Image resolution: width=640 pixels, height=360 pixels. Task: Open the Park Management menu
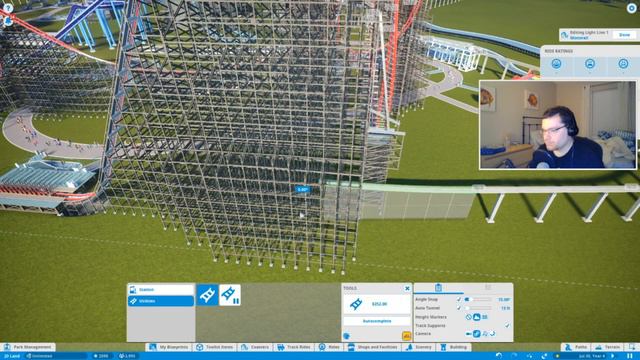[28, 347]
